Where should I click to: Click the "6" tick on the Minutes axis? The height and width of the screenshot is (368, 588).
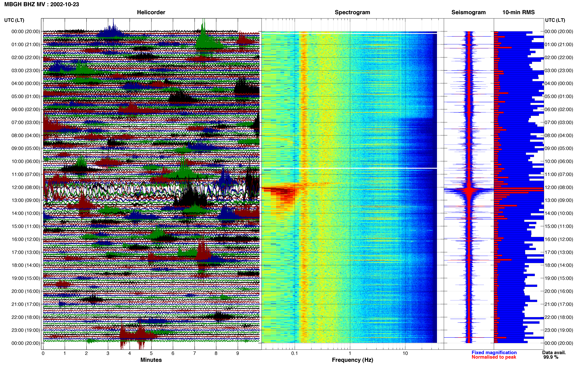[x=173, y=353]
